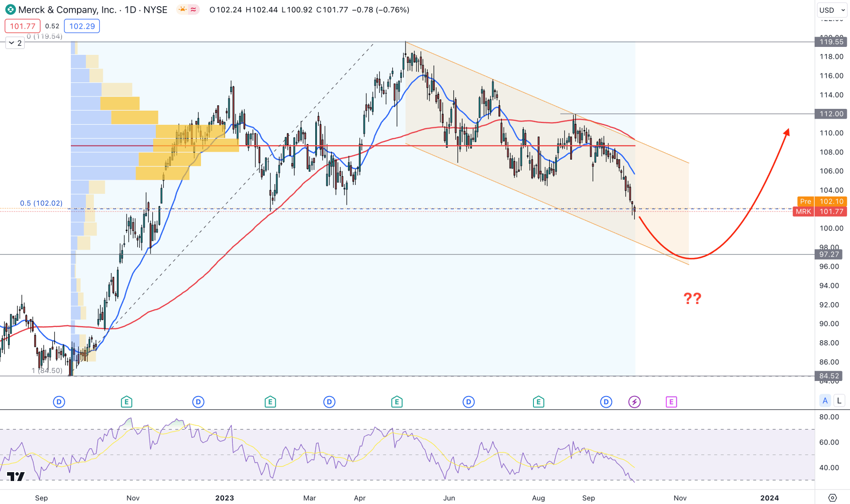Click the purple lightning latest-news marker

[x=634, y=402]
